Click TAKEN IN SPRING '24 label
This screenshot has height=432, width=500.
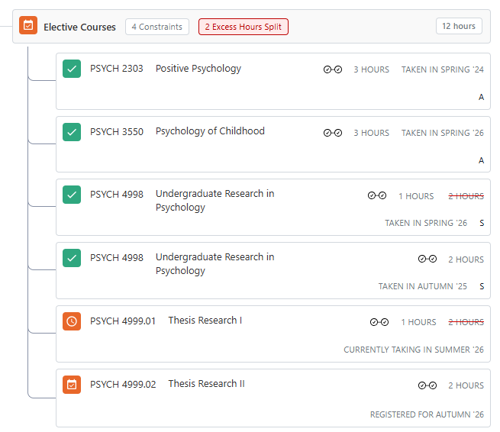[442, 70]
